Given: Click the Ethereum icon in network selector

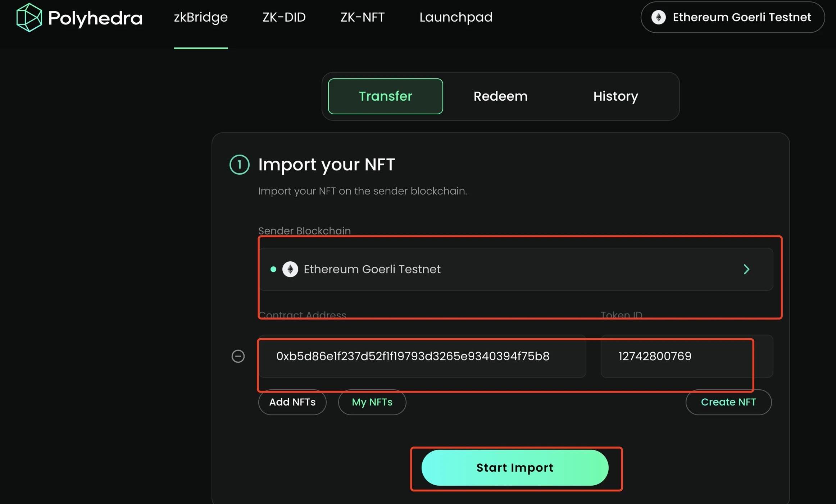Looking at the screenshot, I should click(658, 17).
